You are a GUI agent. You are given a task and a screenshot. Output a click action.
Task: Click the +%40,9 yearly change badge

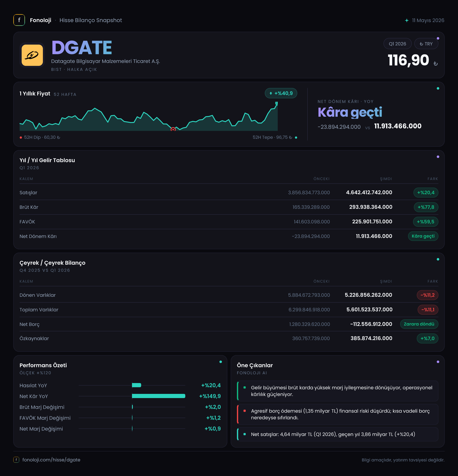281,93
